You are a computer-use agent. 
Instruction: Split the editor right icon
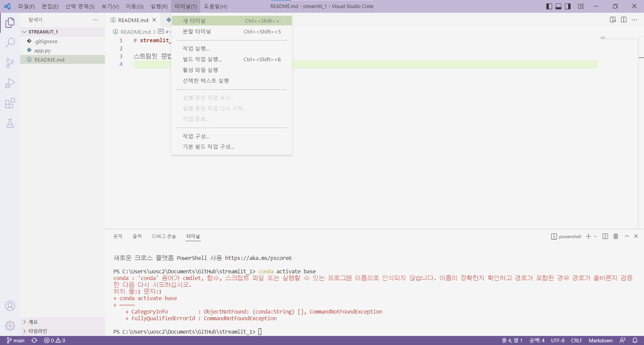click(x=624, y=20)
